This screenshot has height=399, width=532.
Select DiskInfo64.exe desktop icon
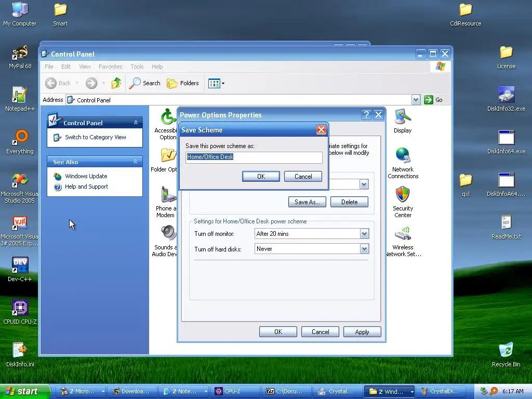(x=506, y=142)
